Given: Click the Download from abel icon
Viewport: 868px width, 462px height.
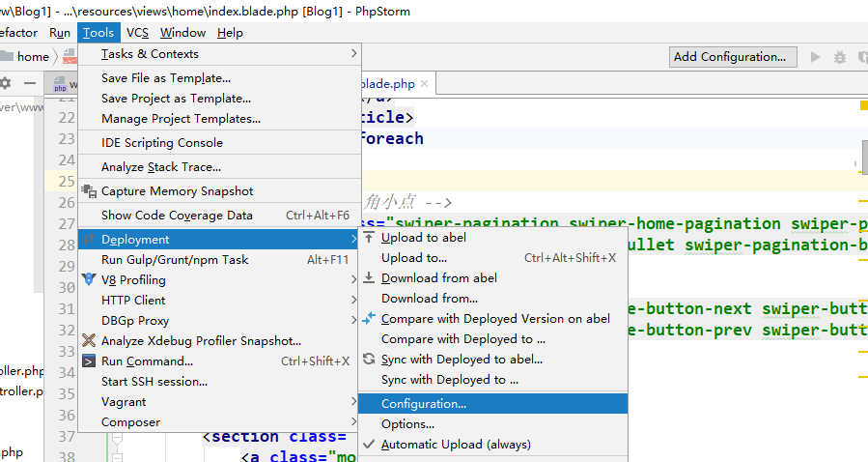Looking at the screenshot, I should coord(369,277).
